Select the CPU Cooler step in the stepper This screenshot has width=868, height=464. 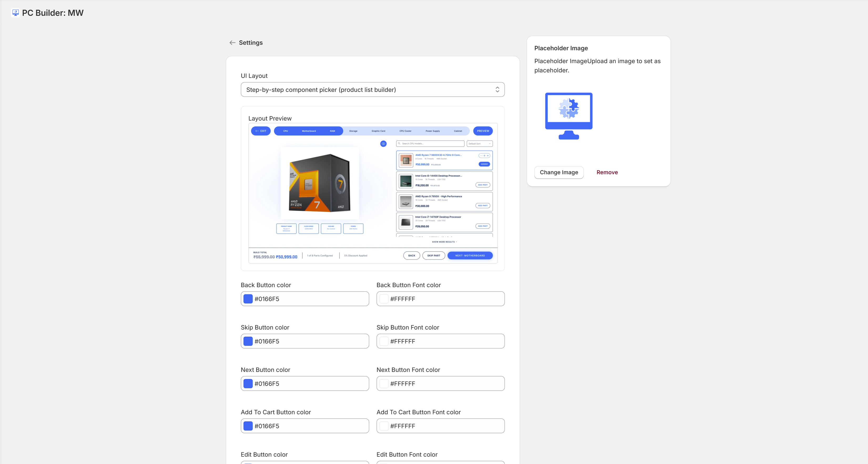[405, 131]
